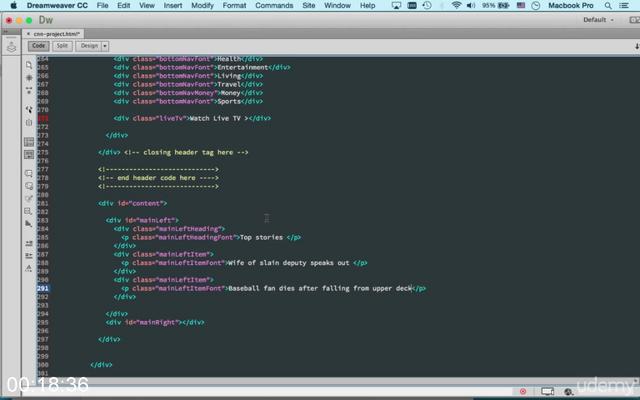Click 'Wife of slain deputy speaks out' text

(x=289, y=263)
